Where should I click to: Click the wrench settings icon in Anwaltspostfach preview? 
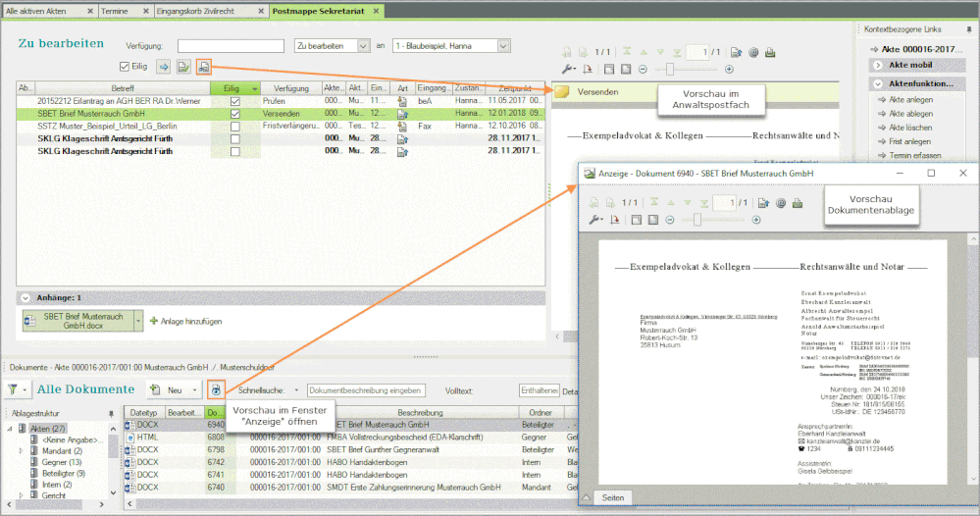[569, 69]
